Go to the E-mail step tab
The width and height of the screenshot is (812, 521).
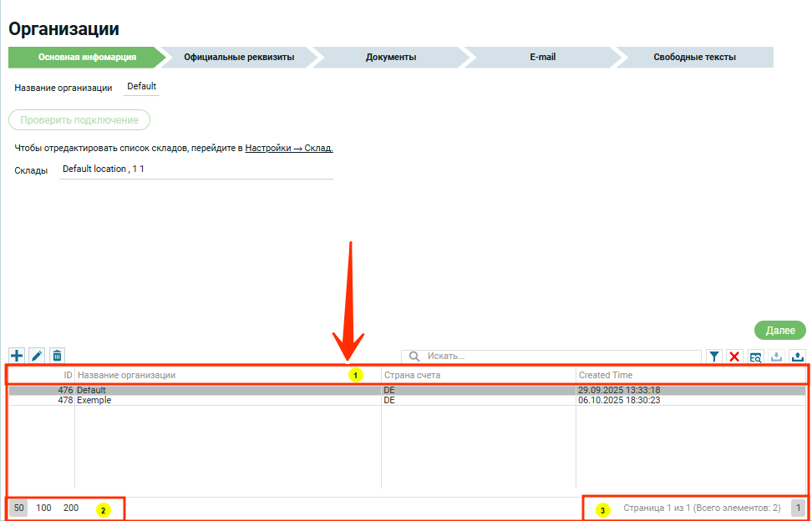(x=542, y=58)
